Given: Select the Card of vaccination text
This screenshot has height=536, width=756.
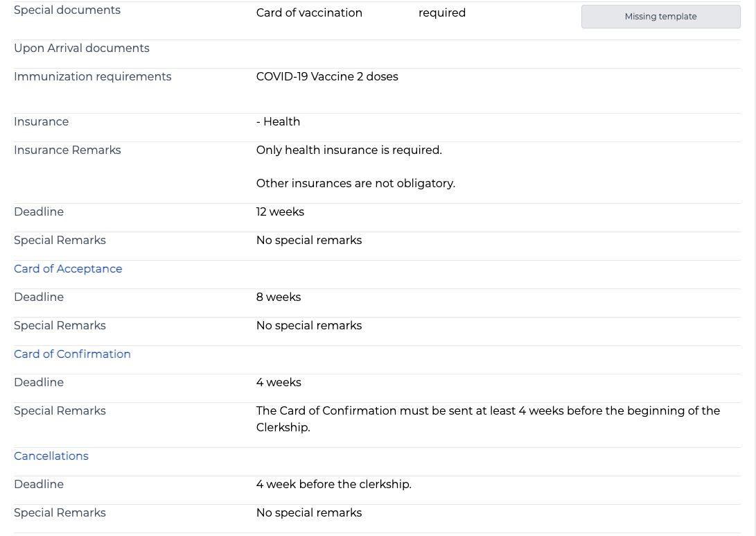Looking at the screenshot, I should point(309,13).
